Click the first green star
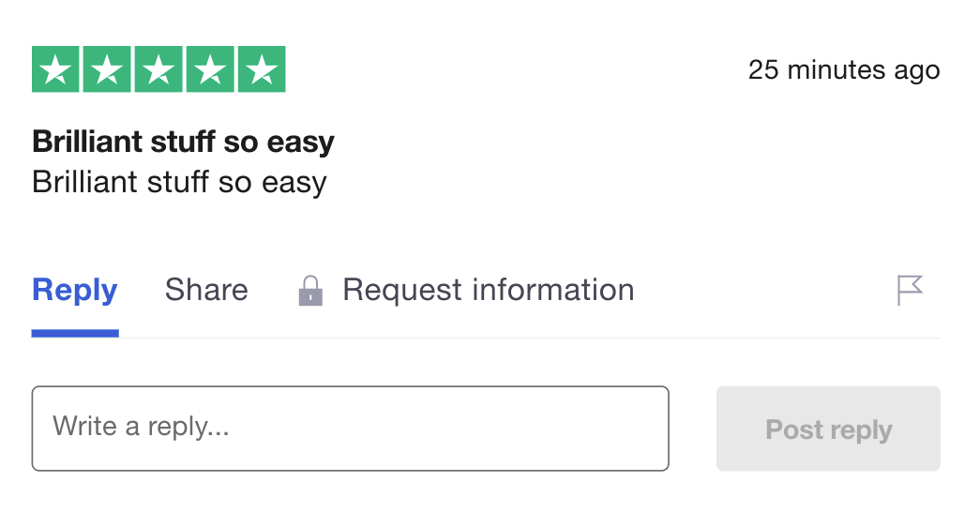 coord(56,69)
